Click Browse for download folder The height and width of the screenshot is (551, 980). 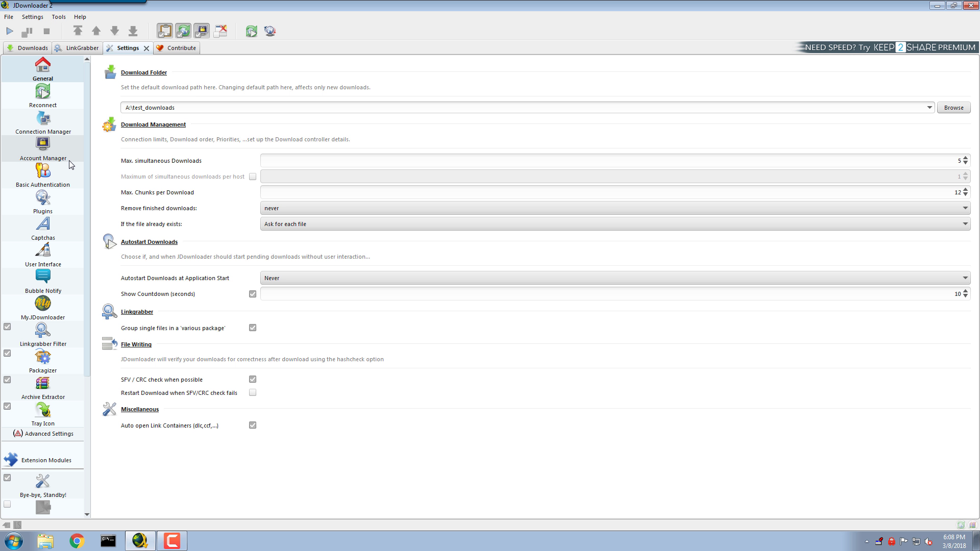[953, 108]
